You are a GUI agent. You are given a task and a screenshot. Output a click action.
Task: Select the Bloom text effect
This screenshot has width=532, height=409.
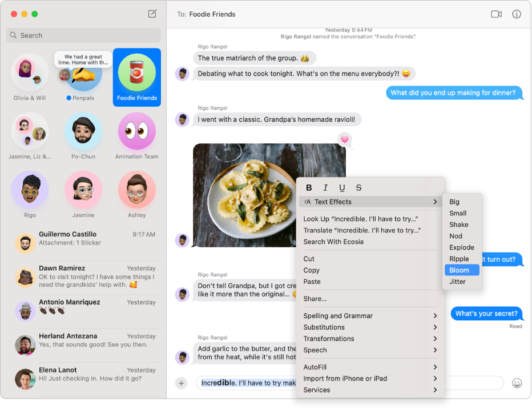click(461, 270)
